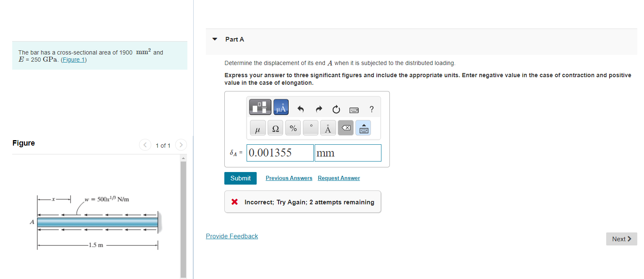Open the math templates palette
This screenshot has width=644, height=279.
[260, 107]
